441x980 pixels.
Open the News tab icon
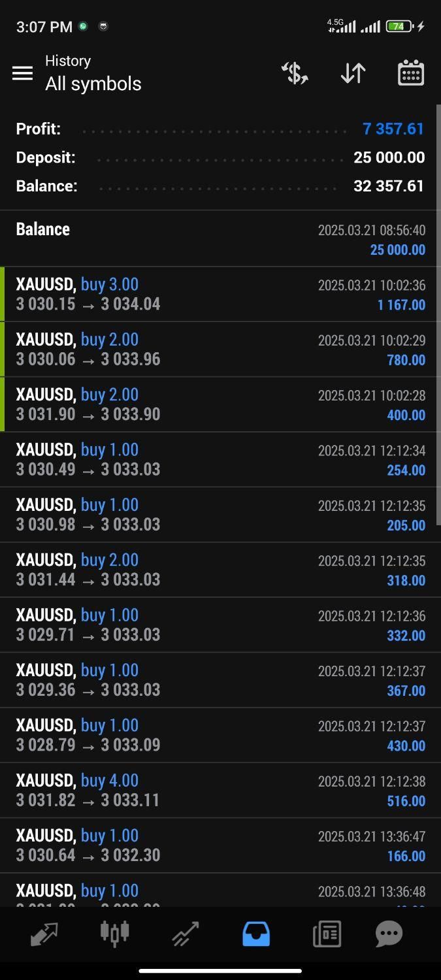coord(327,934)
